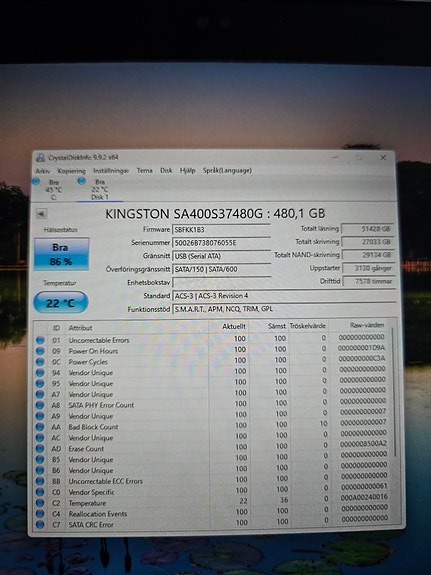
Task: Open the Inställningar menu
Action: coord(111,171)
